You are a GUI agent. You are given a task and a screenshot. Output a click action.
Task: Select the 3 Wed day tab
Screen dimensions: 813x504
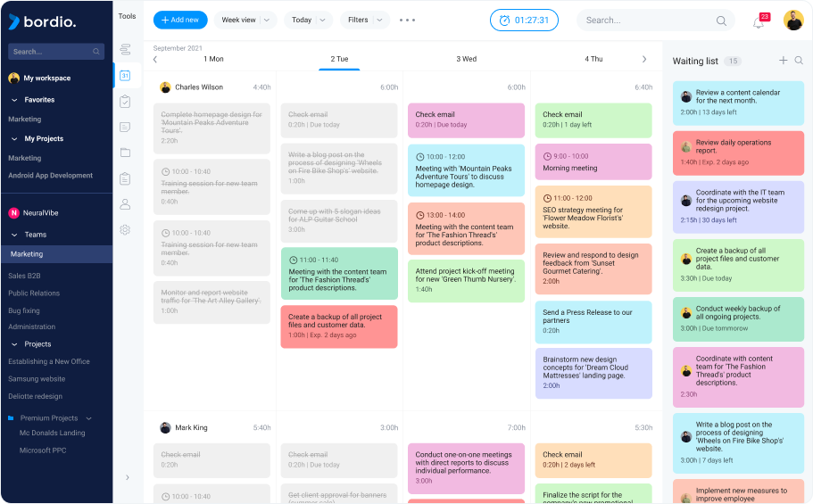point(466,59)
